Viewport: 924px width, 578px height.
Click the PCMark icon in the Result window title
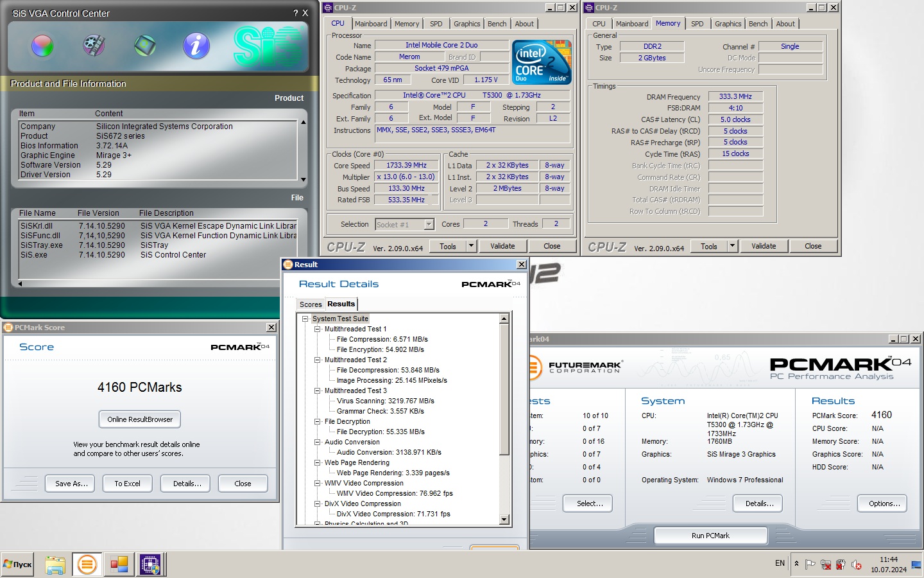click(x=288, y=265)
